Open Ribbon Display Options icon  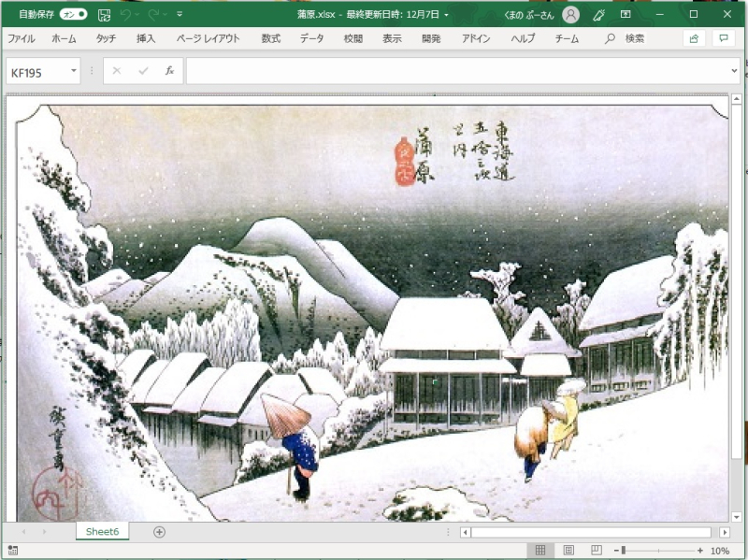tap(626, 14)
